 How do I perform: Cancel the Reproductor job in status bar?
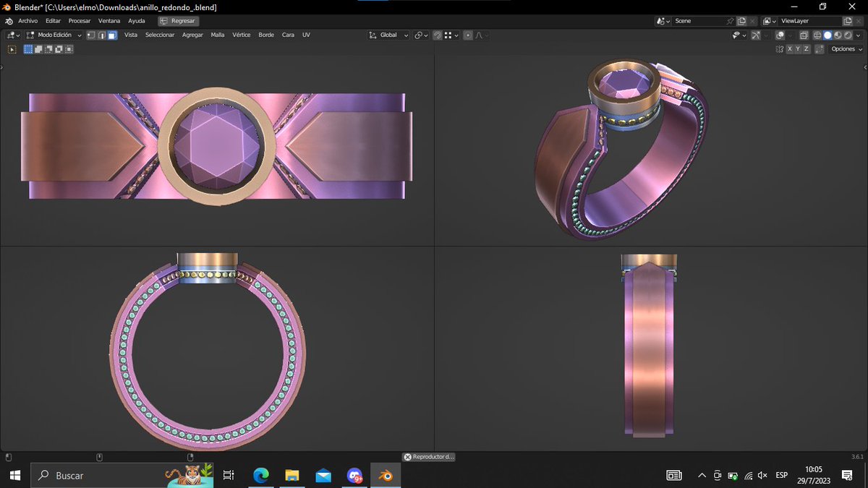click(407, 457)
